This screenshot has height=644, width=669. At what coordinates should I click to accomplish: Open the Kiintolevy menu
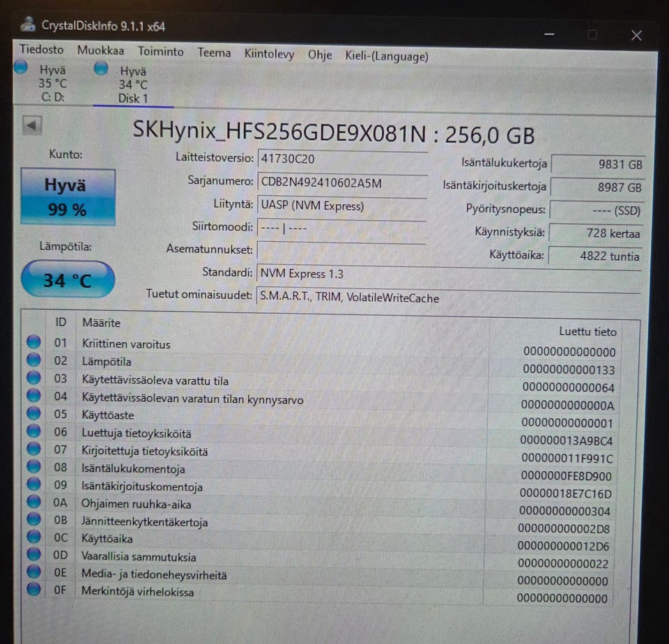point(269,54)
